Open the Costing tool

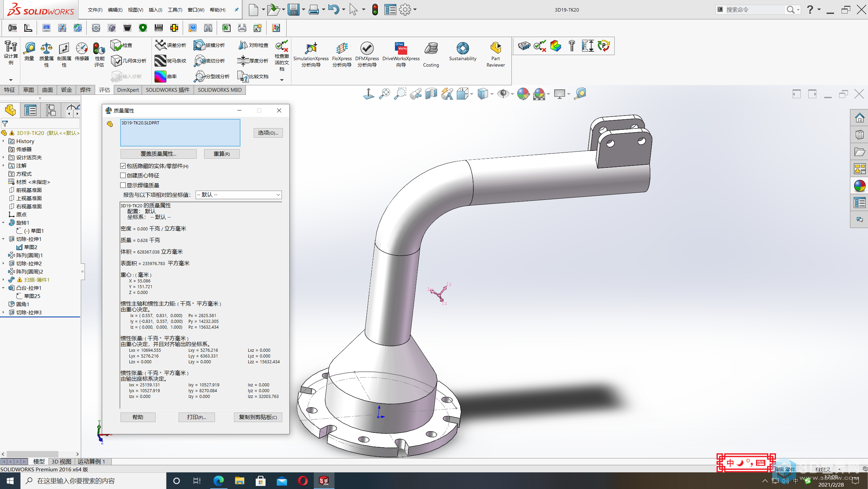click(431, 55)
